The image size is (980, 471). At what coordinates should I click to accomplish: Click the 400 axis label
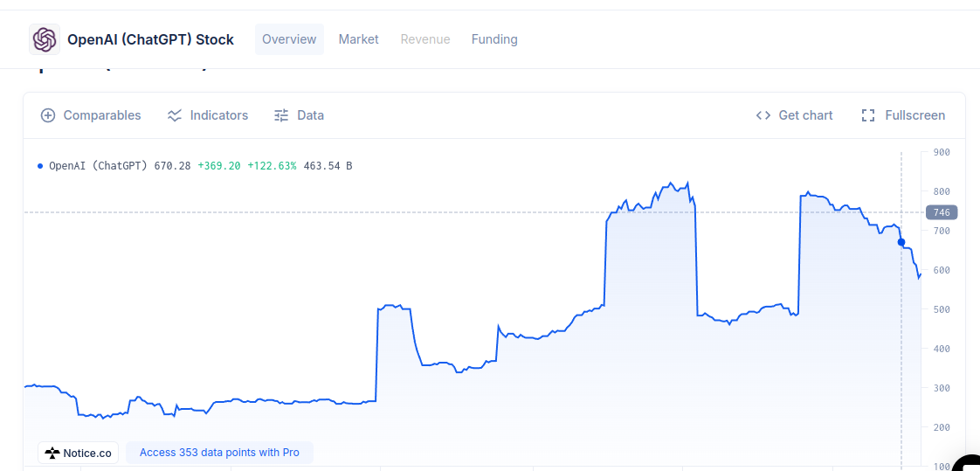pyautogui.click(x=942, y=349)
